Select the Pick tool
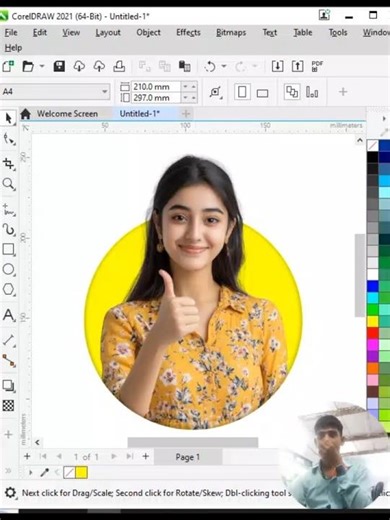 [x=8, y=119]
